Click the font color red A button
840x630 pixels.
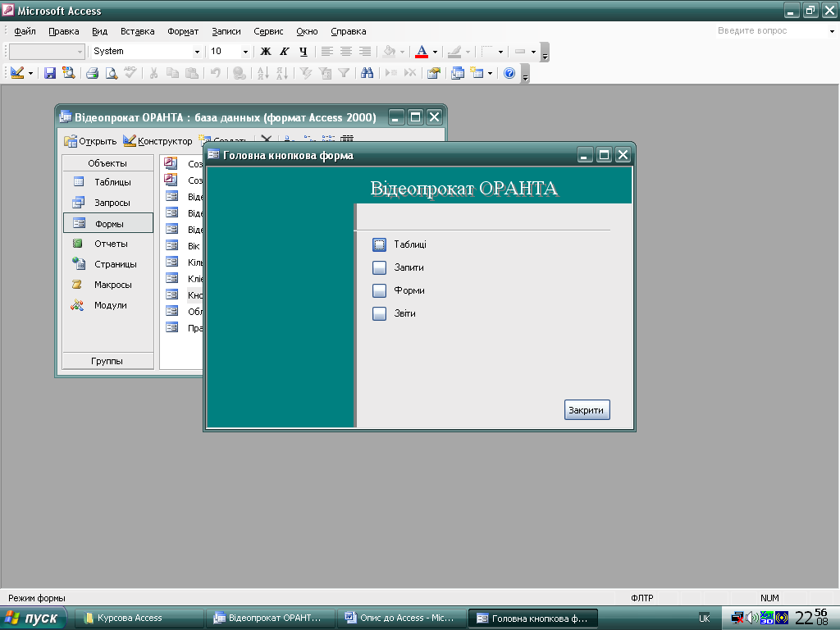pos(422,52)
